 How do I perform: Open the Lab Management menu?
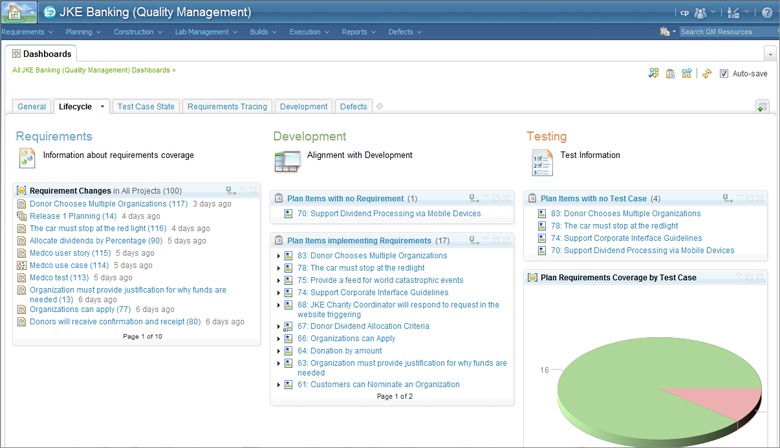[206, 32]
